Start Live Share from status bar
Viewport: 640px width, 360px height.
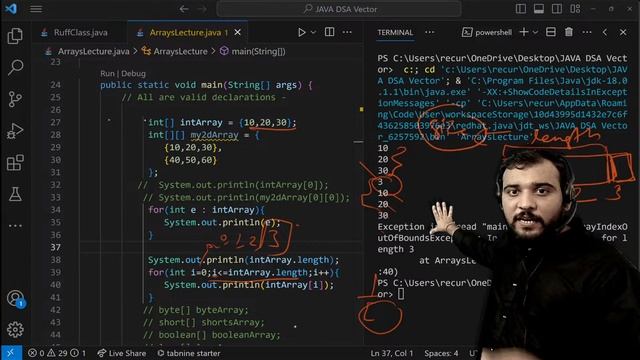(x=122, y=353)
